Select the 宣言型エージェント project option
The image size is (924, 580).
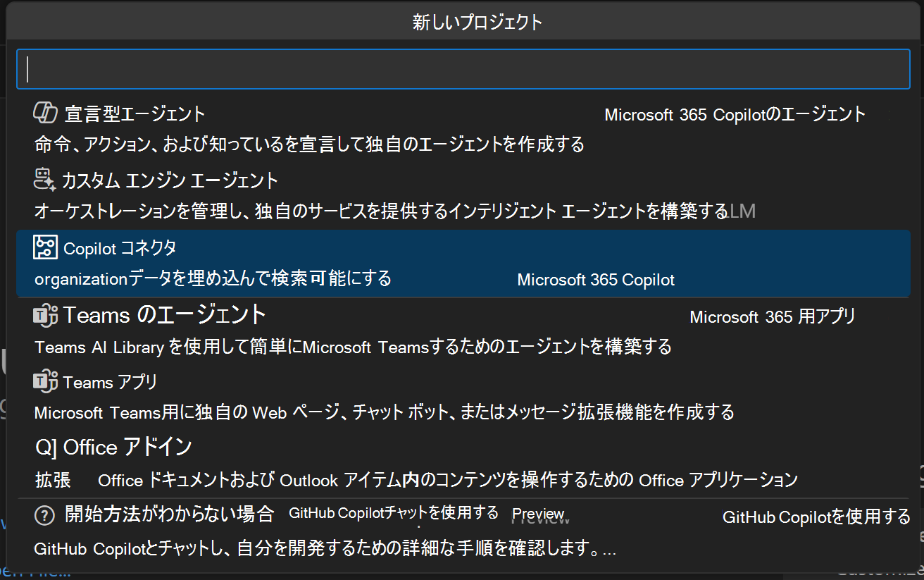463,128
